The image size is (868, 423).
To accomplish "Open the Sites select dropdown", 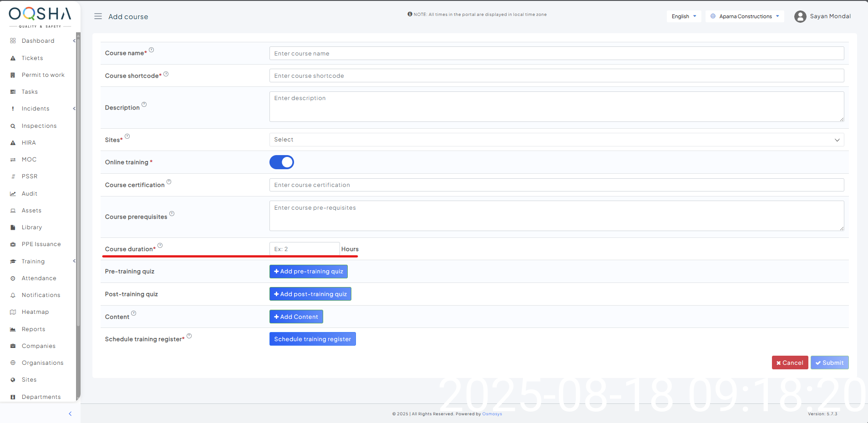I will [x=556, y=140].
